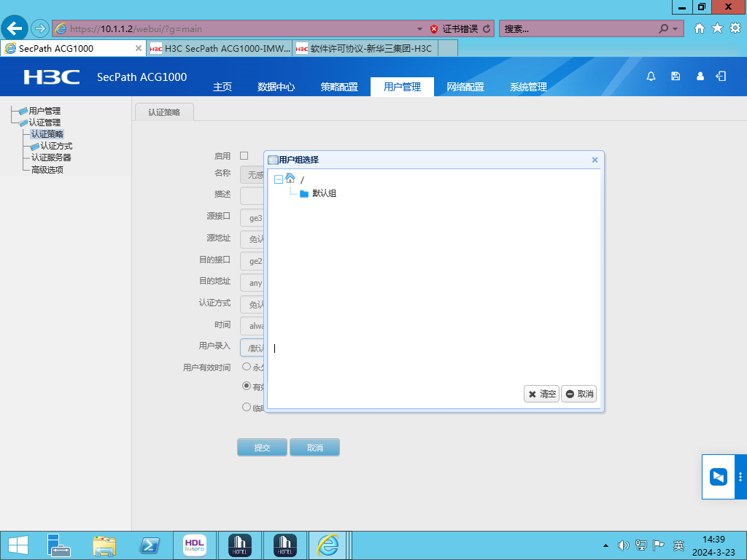Click the network tray icon
The height and width of the screenshot is (560, 747).
click(x=640, y=545)
